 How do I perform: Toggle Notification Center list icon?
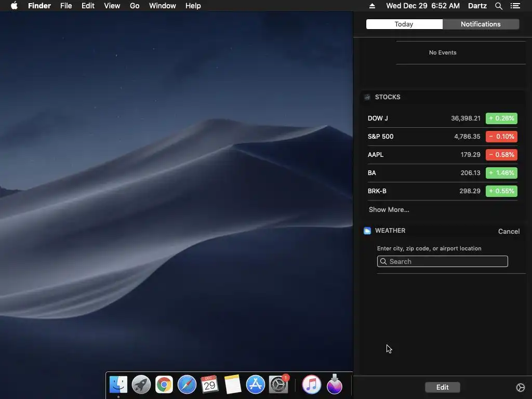pos(515,6)
